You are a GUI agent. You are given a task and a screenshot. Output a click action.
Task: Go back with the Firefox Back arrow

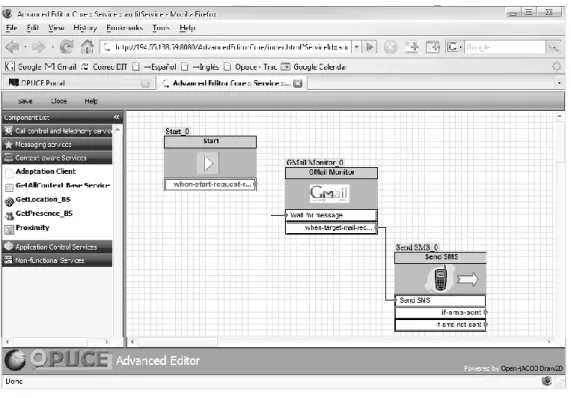[x=13, y=47]
